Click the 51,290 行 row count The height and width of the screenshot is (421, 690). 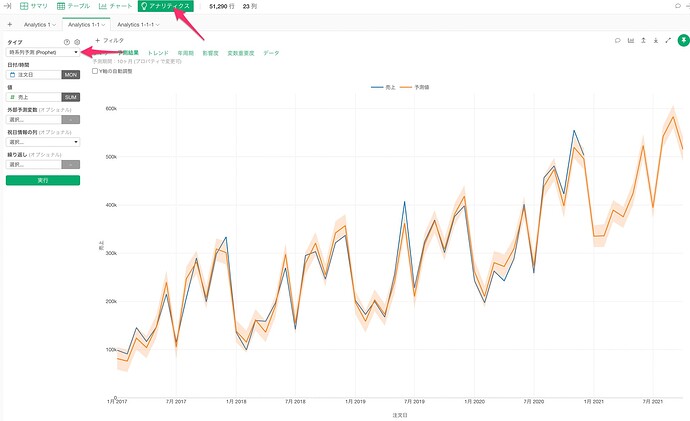(222, 7)
